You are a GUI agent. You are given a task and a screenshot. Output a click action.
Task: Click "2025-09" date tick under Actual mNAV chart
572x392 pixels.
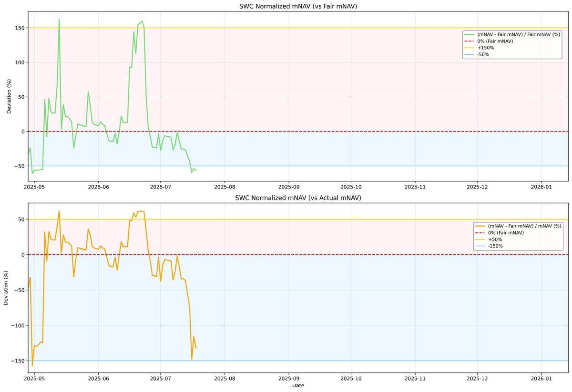(x=288, y=379)
